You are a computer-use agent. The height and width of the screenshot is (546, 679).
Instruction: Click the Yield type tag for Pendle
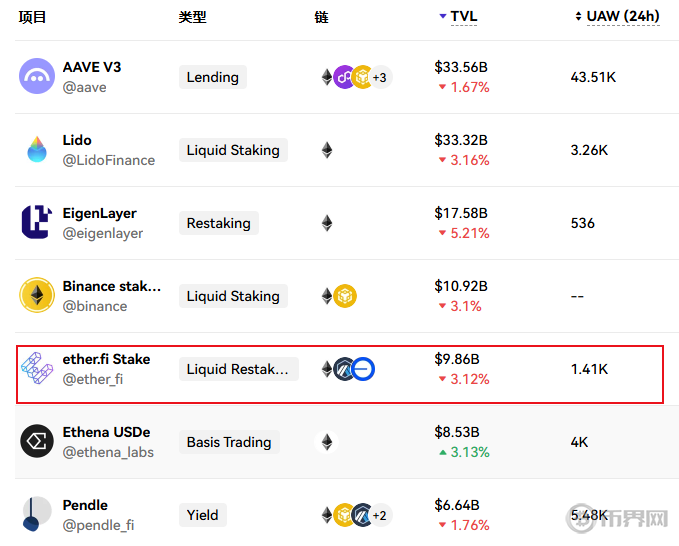[x=203, y=515]
